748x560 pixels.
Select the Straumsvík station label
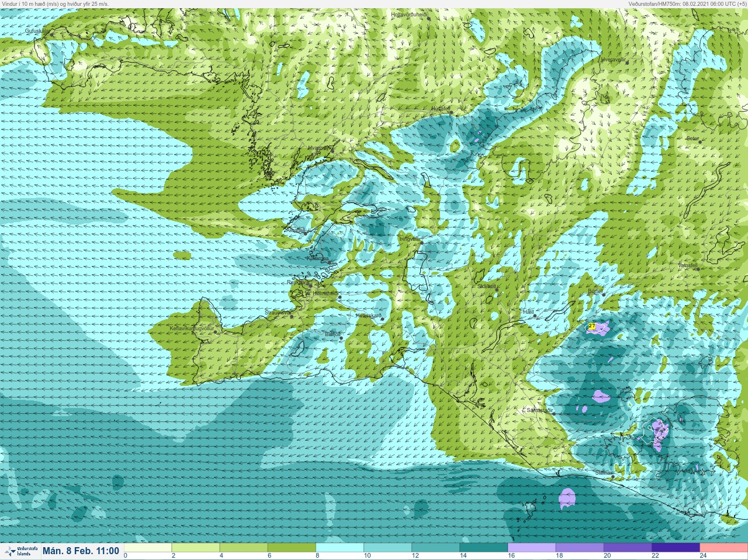pos(278,313)
